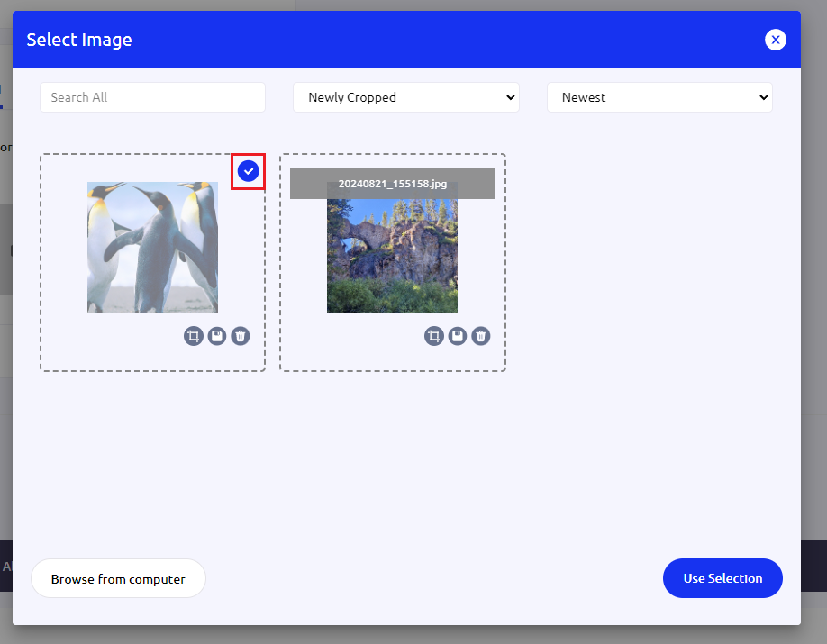Viewport: 827px width, 644px height.
Task: Click the Select Image dialog title
Action: point(79,40)
